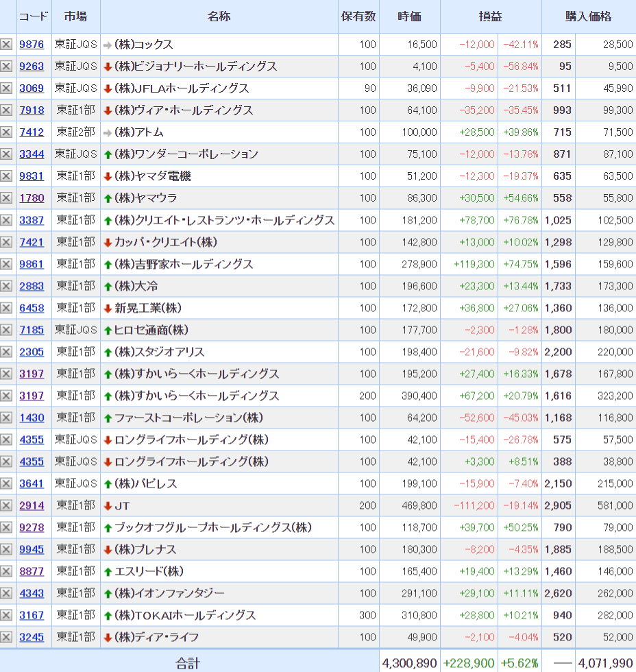Click code link 9831
The image size is (636, 672).
pyautogui.click(x=32, y=176)
